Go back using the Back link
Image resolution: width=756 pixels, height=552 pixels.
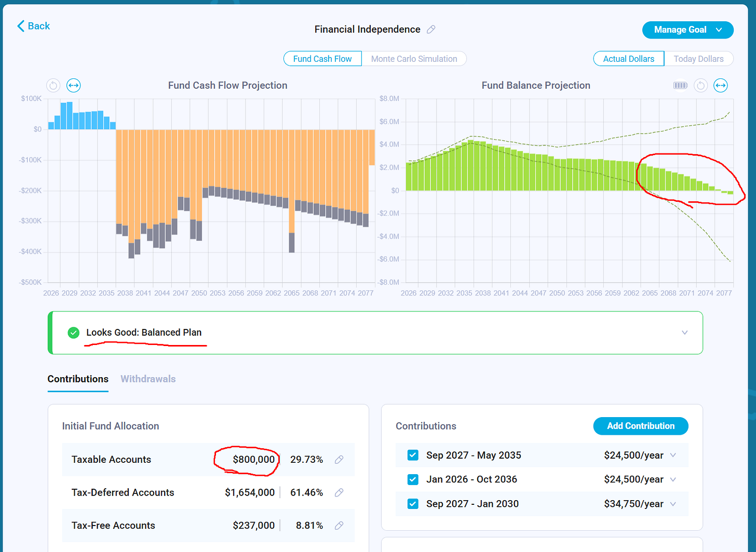34,26
